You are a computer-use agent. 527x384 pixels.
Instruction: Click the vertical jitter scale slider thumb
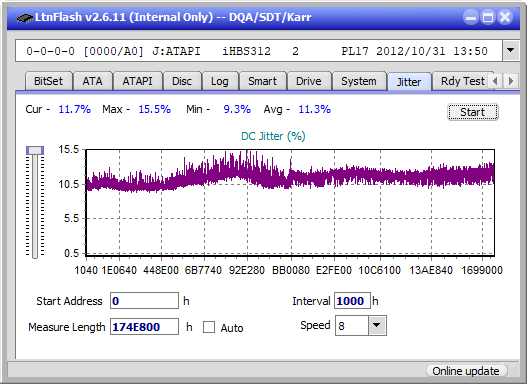35,150
